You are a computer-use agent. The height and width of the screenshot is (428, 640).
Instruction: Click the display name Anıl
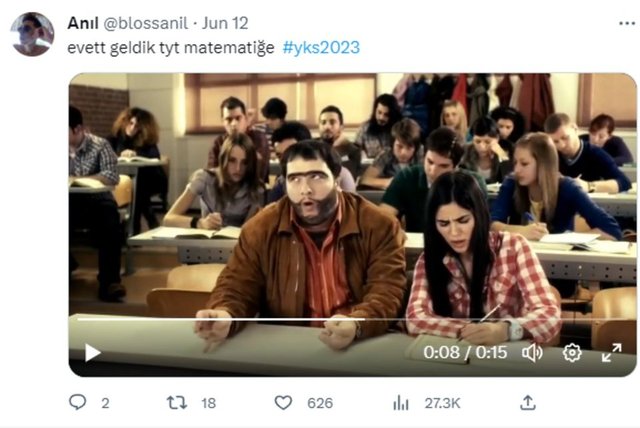[x=83, y=23]
